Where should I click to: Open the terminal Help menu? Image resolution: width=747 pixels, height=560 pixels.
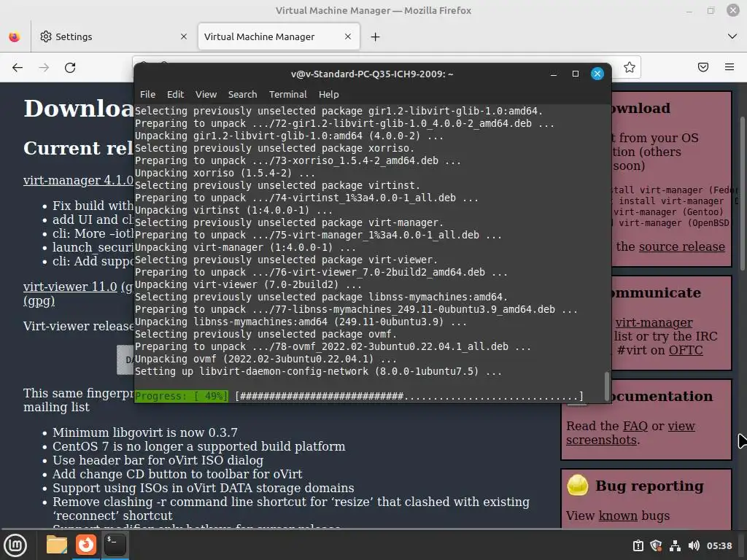[x=329, y=94]
